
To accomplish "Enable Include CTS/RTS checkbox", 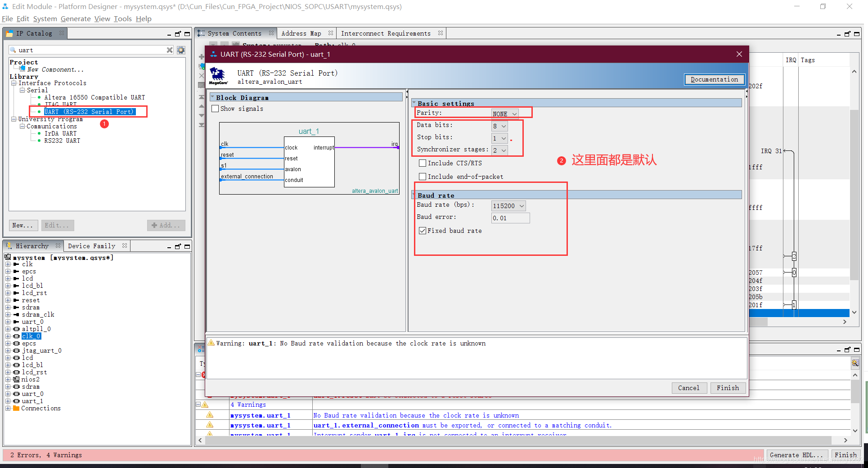I will (x=423, y=163).
